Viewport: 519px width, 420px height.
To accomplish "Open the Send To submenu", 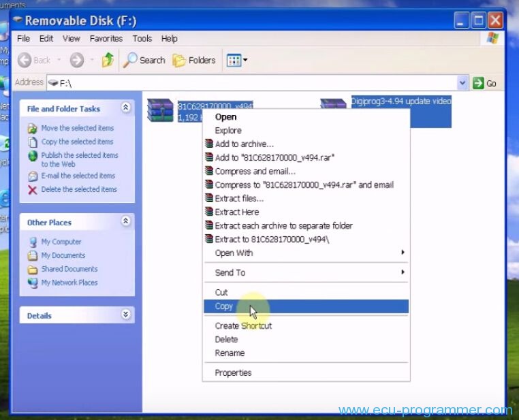I will point(230,272).
